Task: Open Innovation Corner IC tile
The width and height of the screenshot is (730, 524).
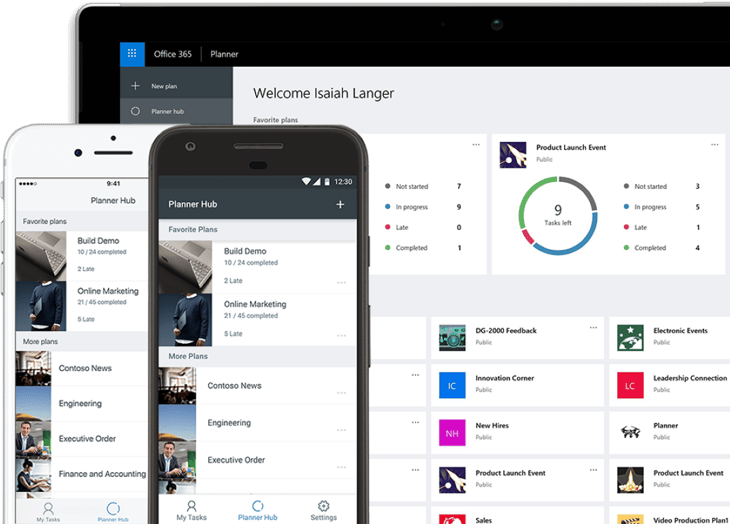Action: tap(452, 385)
